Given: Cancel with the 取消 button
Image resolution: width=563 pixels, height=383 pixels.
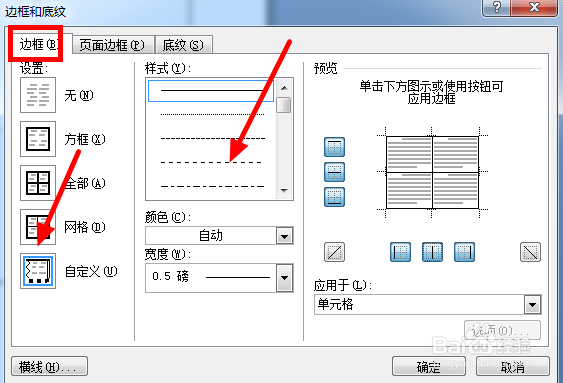Looking at the screenshot, I should [x=513, y=366].
